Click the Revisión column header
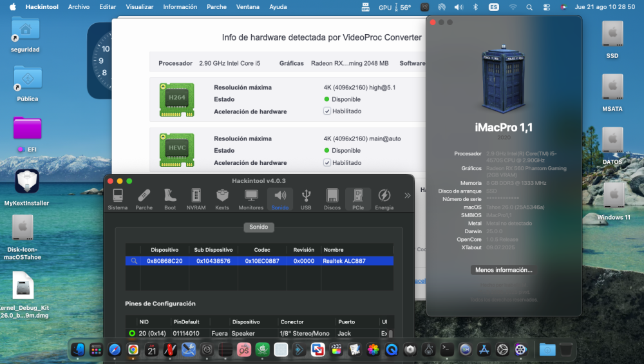 (x=303, y=250)
